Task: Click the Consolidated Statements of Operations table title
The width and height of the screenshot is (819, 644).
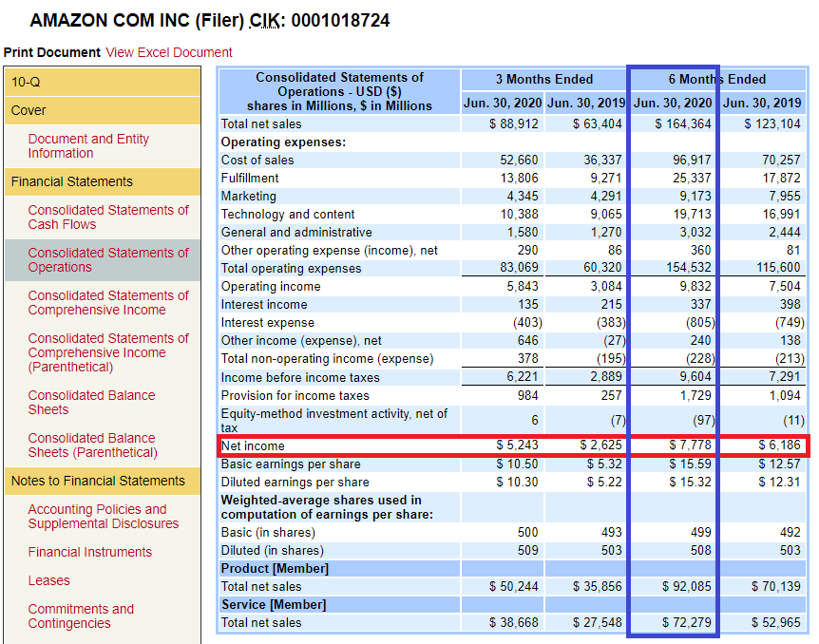Action: pos(339,91)
